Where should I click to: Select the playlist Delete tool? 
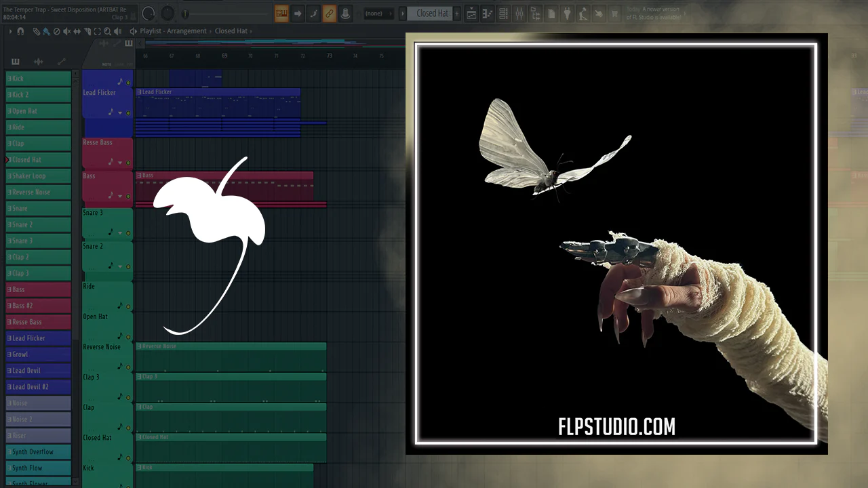[56, 31]
